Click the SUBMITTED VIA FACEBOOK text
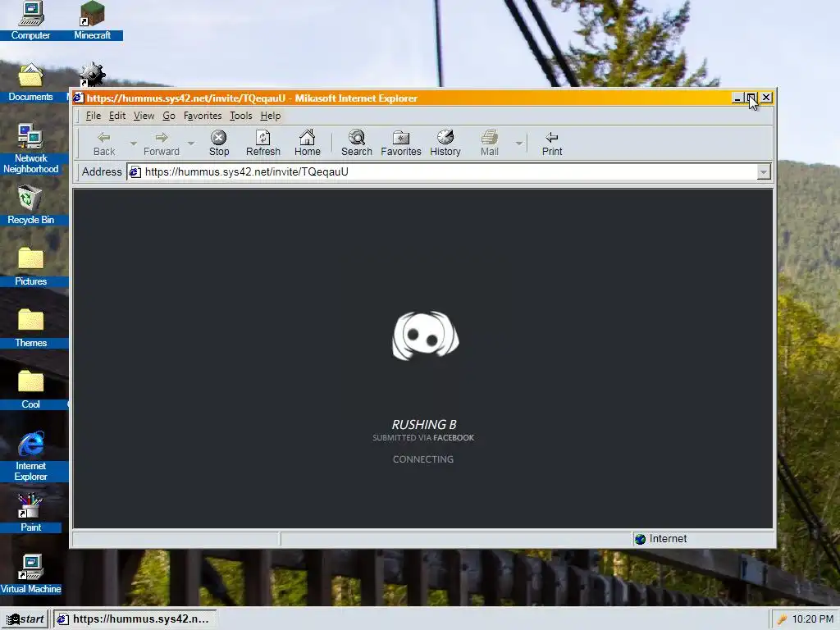This screenshot has width=840, height=630. (423, 438)
